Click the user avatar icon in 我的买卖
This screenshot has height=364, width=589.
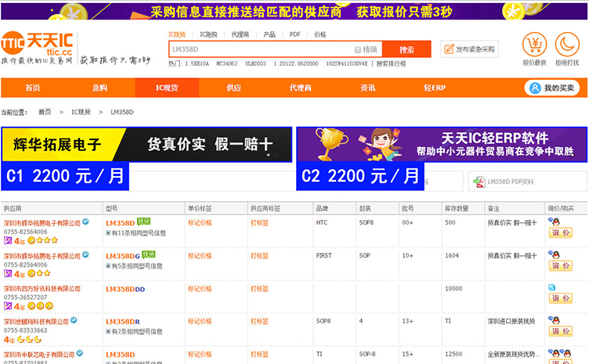point(535,88)
